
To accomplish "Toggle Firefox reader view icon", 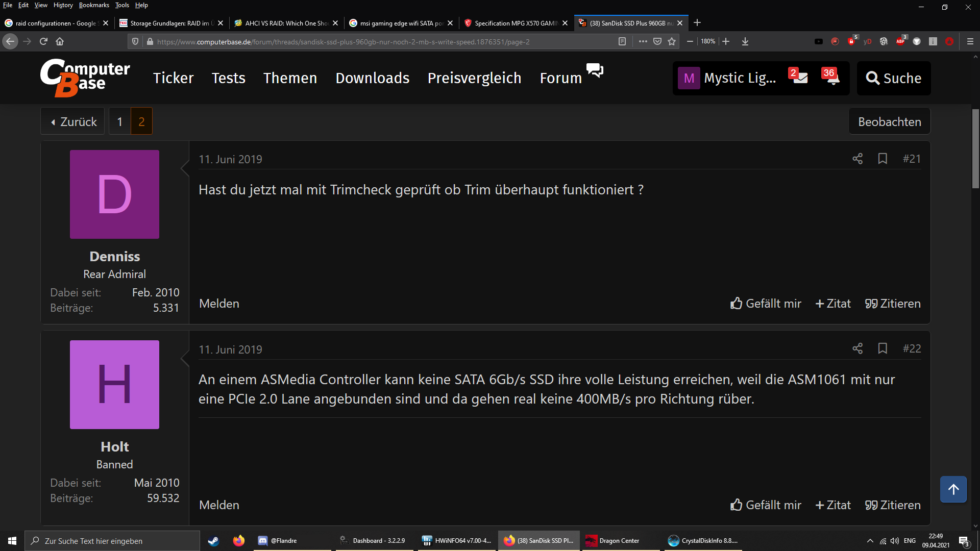I will 622,41.
